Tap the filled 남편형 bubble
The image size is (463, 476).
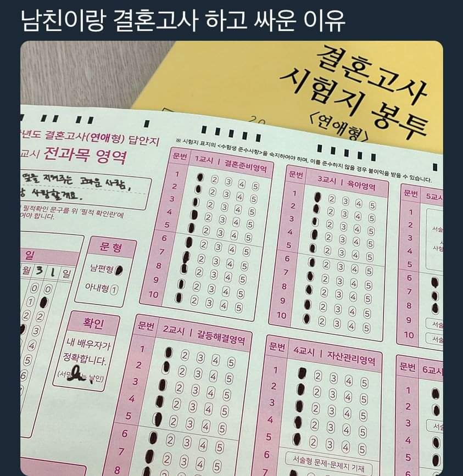tap(119, 270)
